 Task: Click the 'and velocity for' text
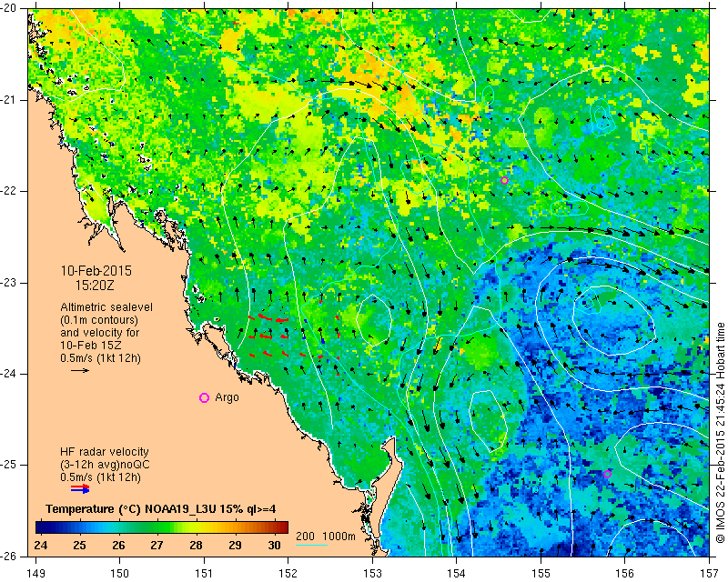point(100,333)
